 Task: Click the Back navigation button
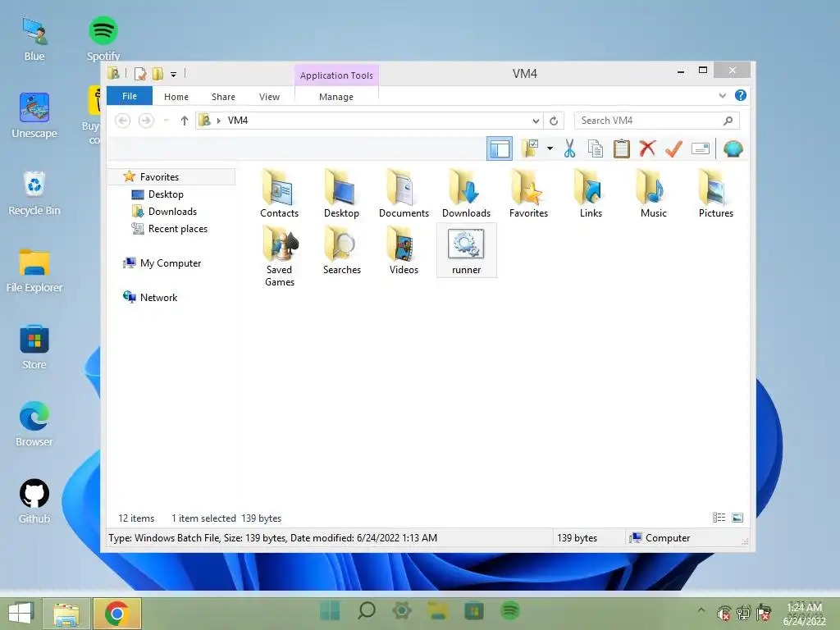tap(123, 121)
